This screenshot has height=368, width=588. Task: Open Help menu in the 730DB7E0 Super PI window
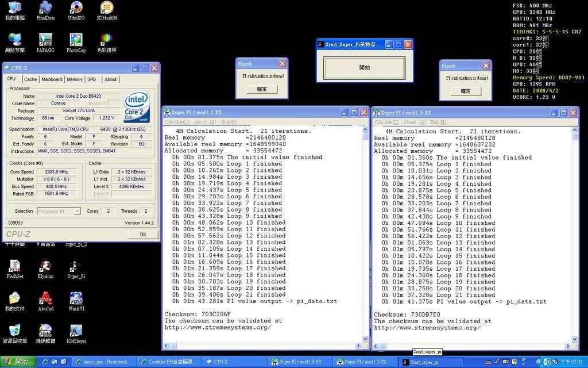point(438,122)
